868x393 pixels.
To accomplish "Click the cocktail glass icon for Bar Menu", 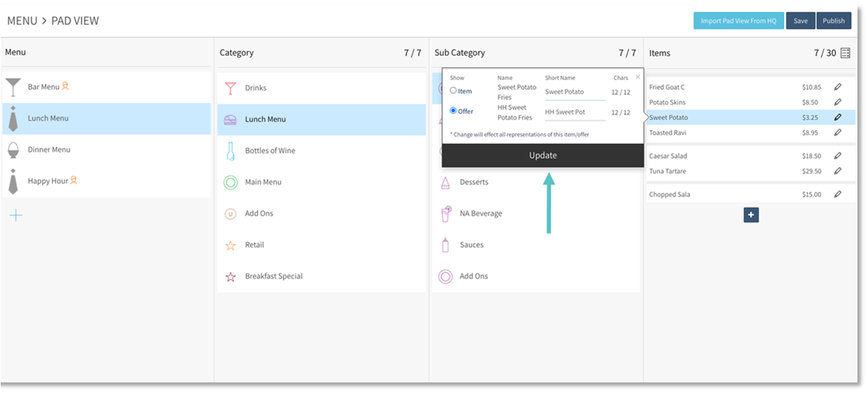I will 13,87.
